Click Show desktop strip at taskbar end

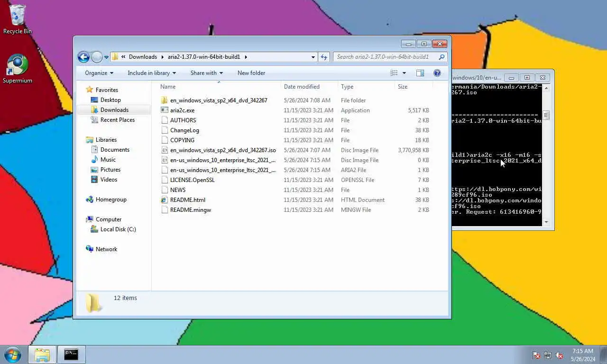(603, 355)
